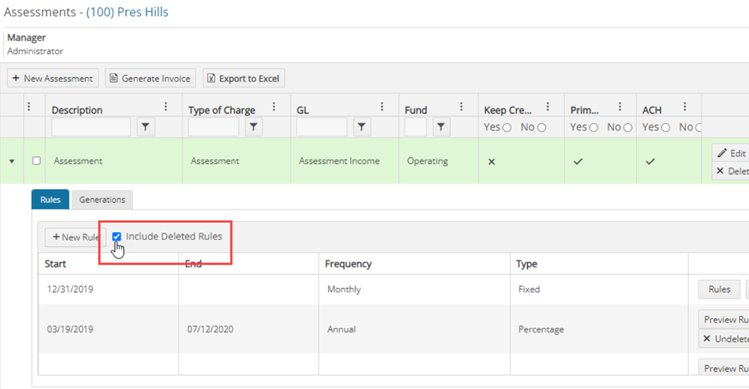749x389 pixels.
Task: Click Generate Invoice button
Action: point(150,78)
